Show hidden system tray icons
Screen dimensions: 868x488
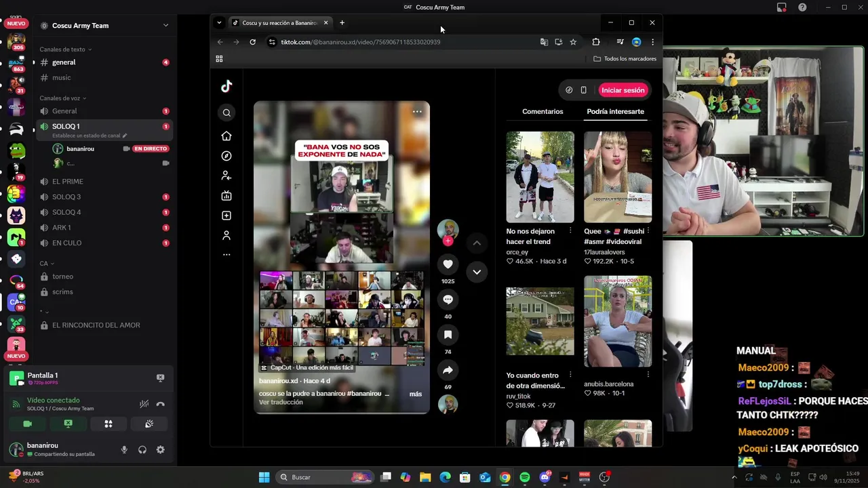tap(734, 477)
